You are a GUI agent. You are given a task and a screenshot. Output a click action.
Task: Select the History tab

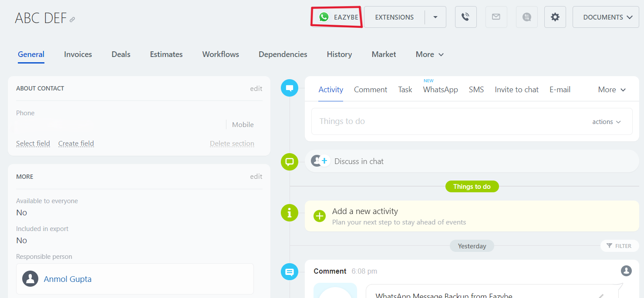tap(339, 54)
